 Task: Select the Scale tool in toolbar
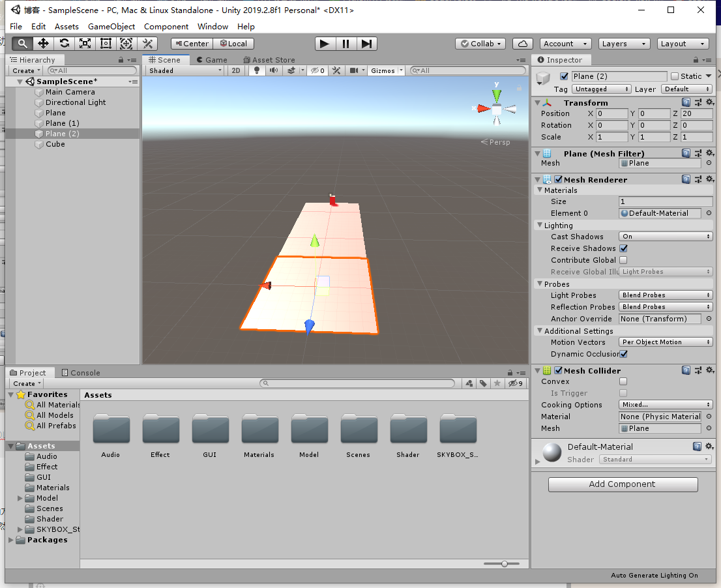click(85, 44)
